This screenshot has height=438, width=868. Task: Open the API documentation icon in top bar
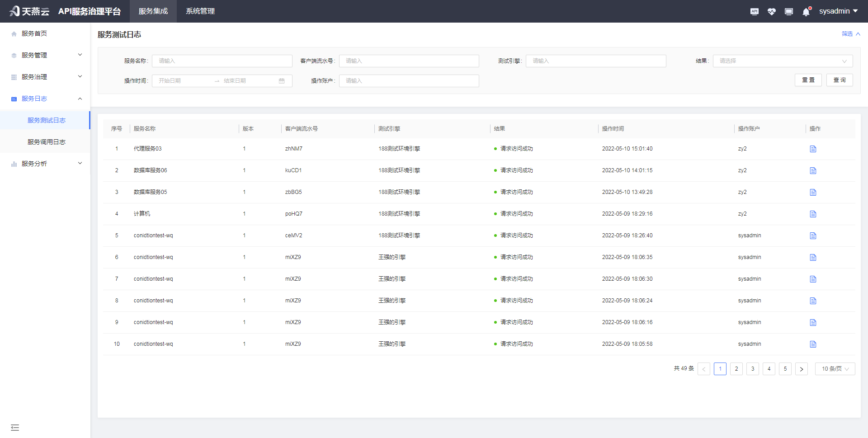click(754, 11)
